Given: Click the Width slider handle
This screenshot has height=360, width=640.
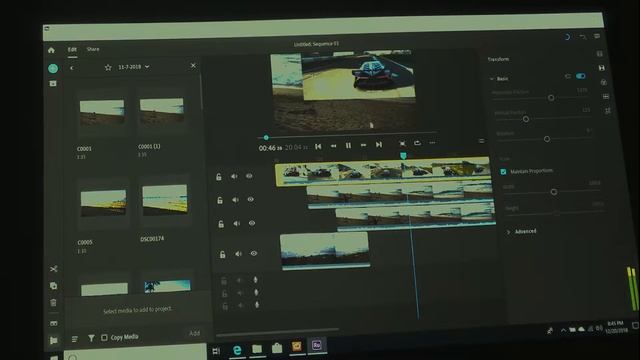Looking at the screenshot, I should click(x=554, y=191).
